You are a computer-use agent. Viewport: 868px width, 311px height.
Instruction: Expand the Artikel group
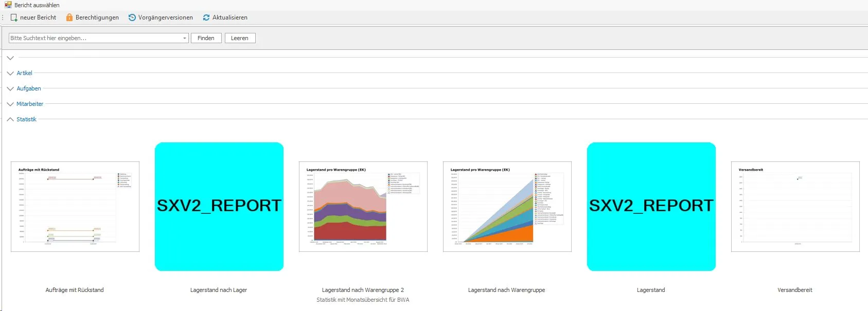(x=10, y=73)
